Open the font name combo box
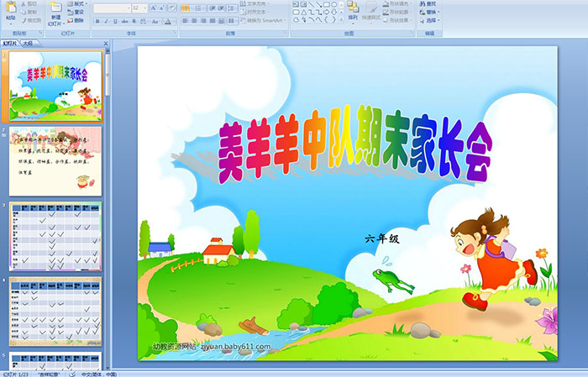Image resolution: width=588 pixels, height=377 pixels. 112,8
